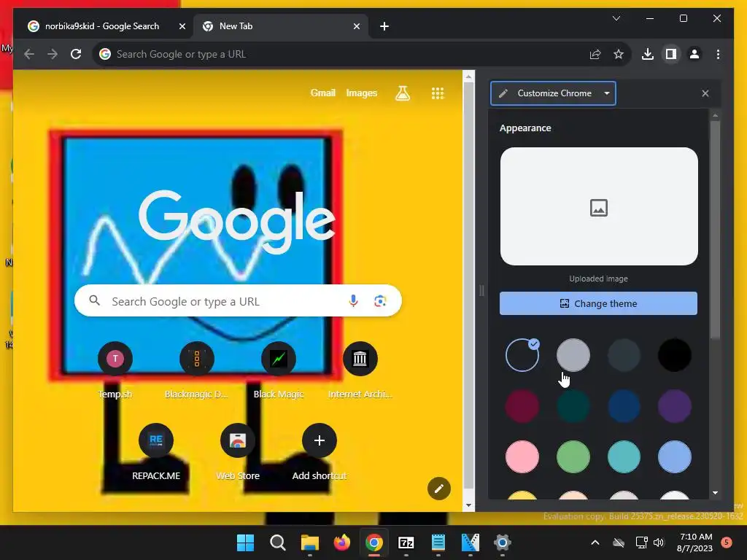
Task: Open a new tab with plus button
Action: [x=384, y=26]
